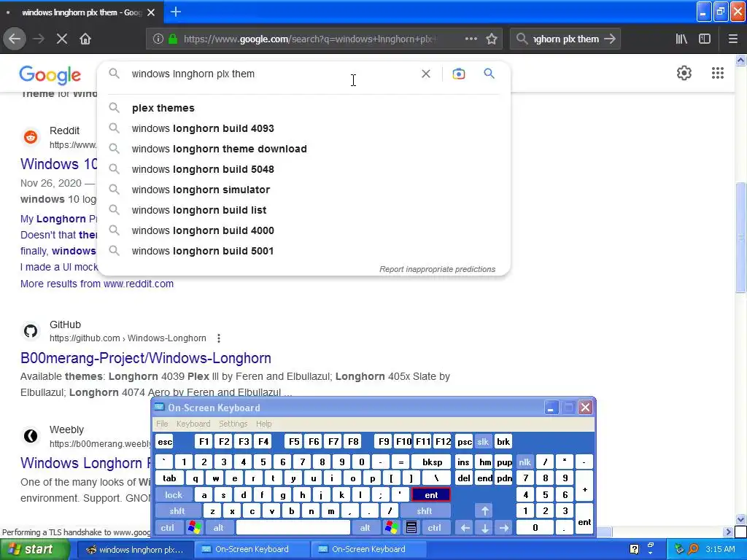This screenshot has height=560, width=747.
Task: Toggle the right alt key
Action: pos(365,528)
